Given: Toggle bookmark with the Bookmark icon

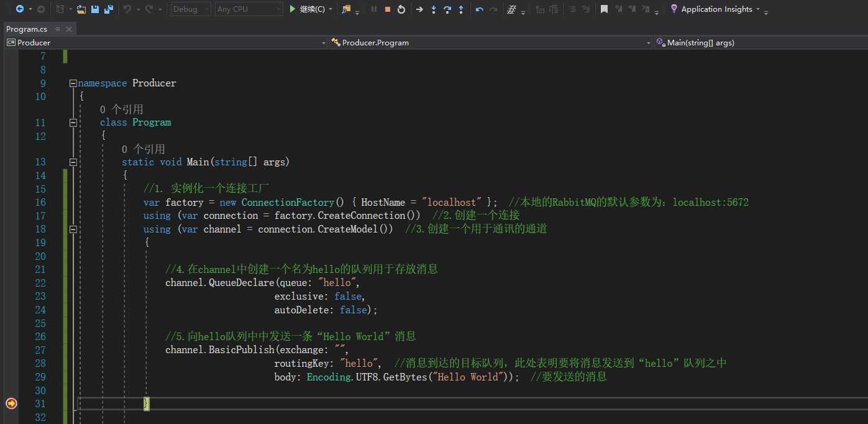Looking at the screenshot, I should point(604,9).
